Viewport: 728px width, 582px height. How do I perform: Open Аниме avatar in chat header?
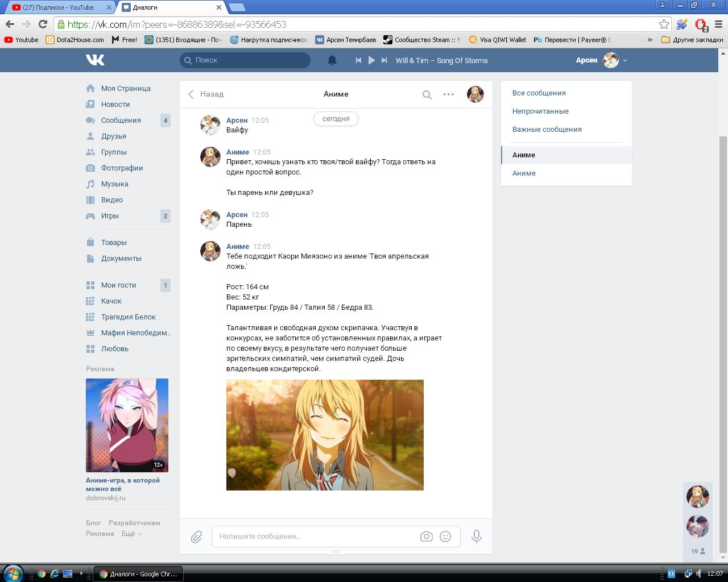click(475, 94)
